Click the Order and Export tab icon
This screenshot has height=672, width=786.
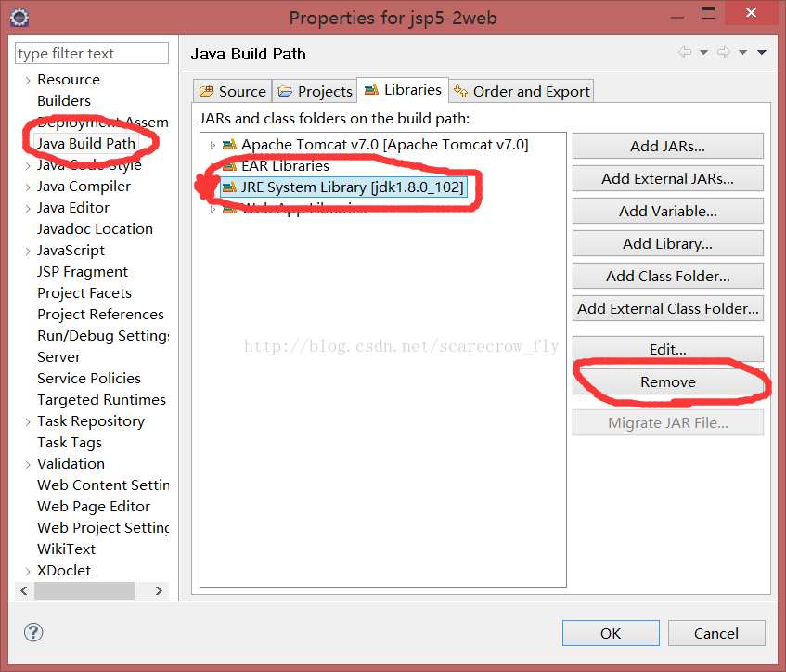(460, 91)
